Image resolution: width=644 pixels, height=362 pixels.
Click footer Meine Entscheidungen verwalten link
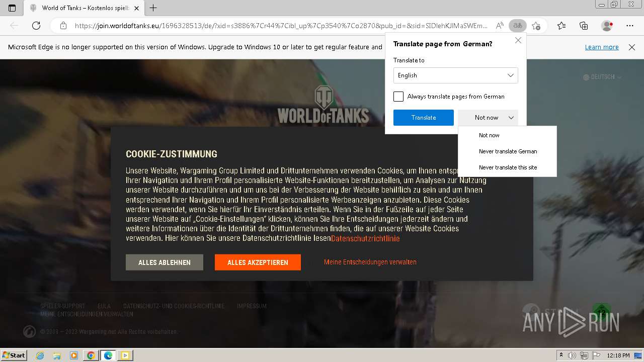coord(87,314)
